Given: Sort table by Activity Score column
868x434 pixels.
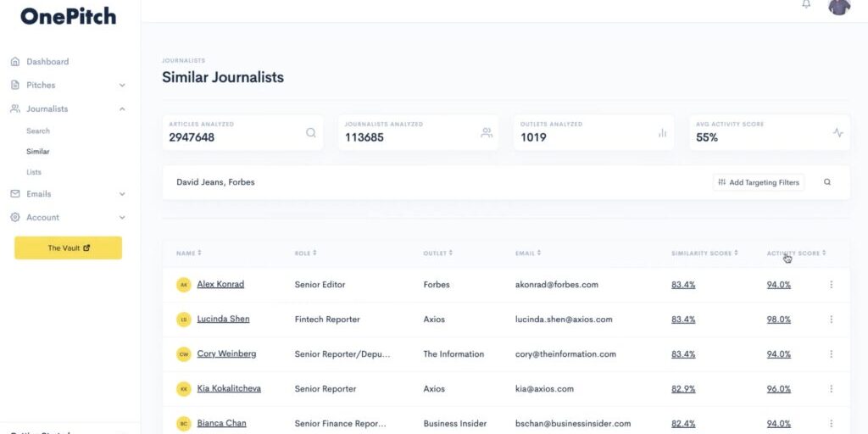Looking at the screenshot, I should click(796, 253).
